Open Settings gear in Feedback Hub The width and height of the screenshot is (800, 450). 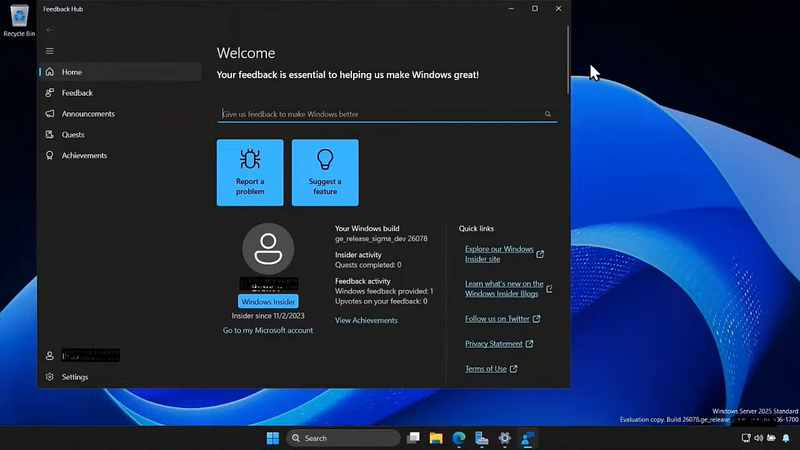[x=50, y=377]
